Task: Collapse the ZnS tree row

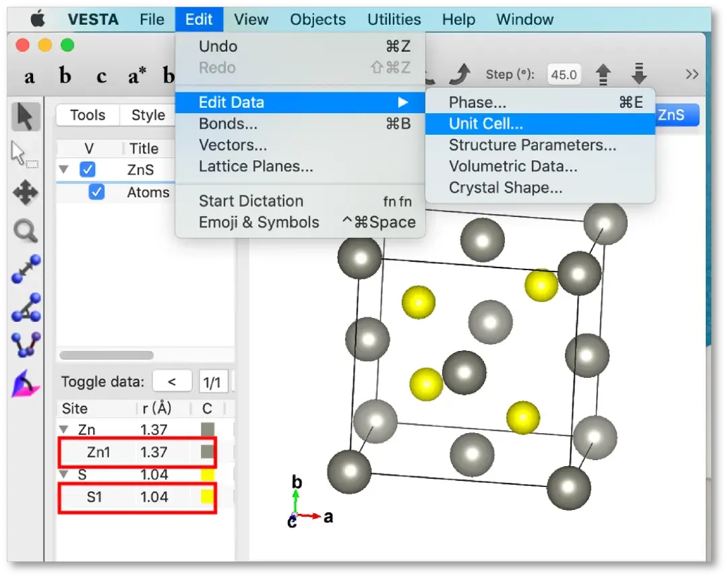Action: click(64, 169)
